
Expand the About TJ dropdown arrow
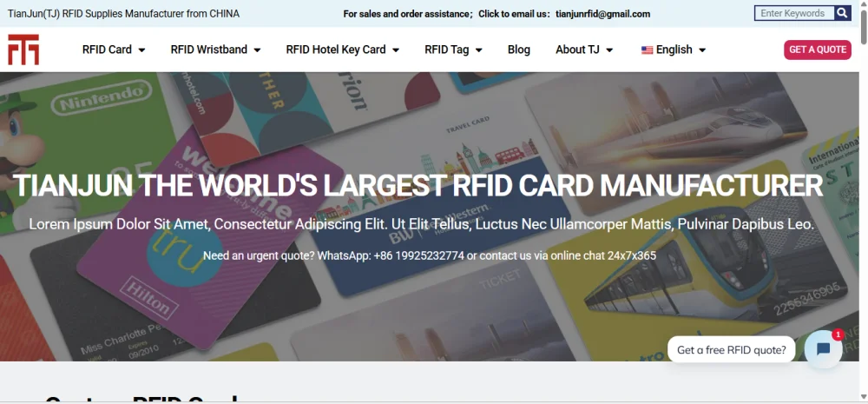click(609, 50)
